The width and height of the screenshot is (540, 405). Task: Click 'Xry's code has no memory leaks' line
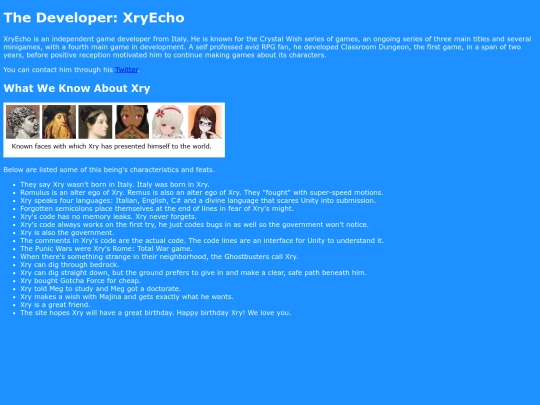click(108, 217)
